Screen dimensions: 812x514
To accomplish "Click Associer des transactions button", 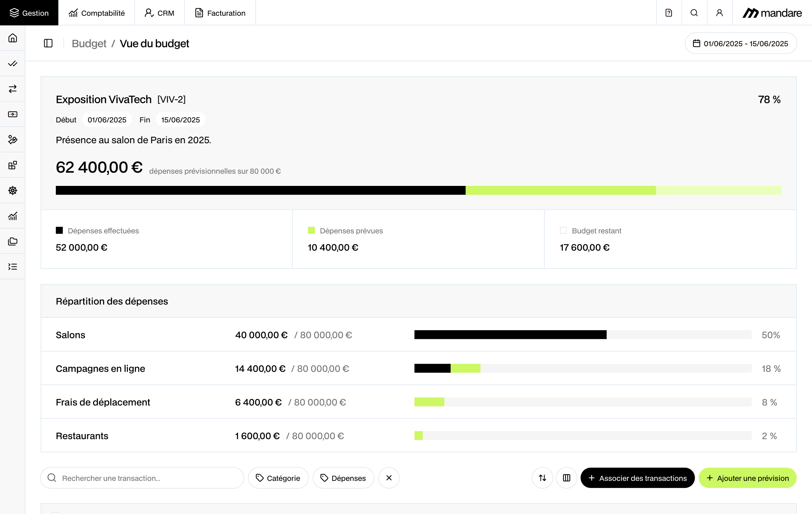I will 637,478.
